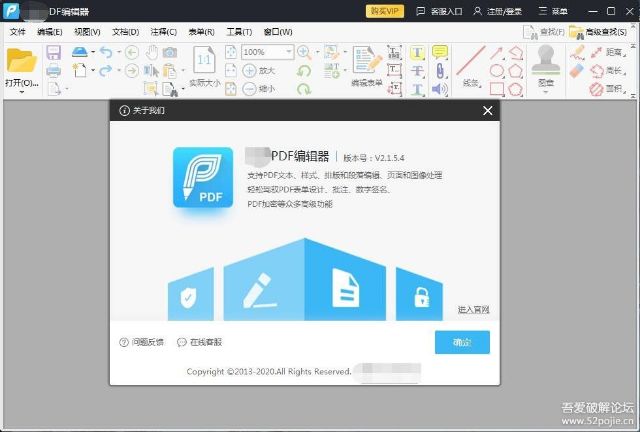Click the printer icon
The image size is (640, 432).
53,71
